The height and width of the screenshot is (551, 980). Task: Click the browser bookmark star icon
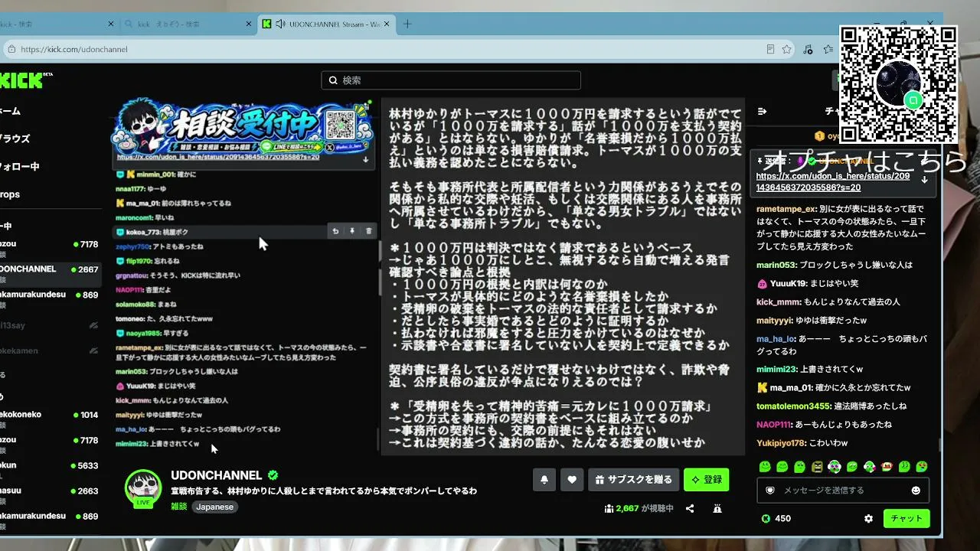coord(786,49)
